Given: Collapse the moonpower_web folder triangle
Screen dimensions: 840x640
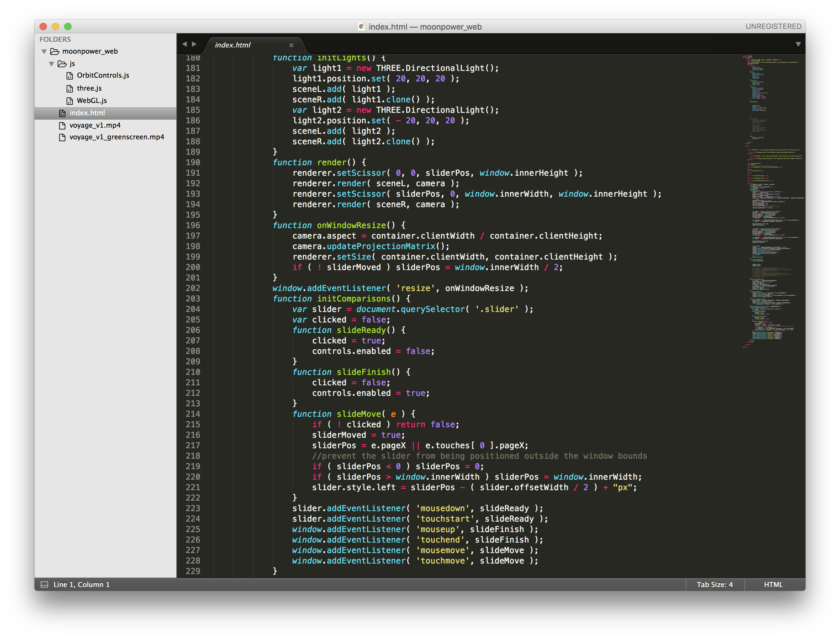Looking at the screenshot, I should pos(44,51).
